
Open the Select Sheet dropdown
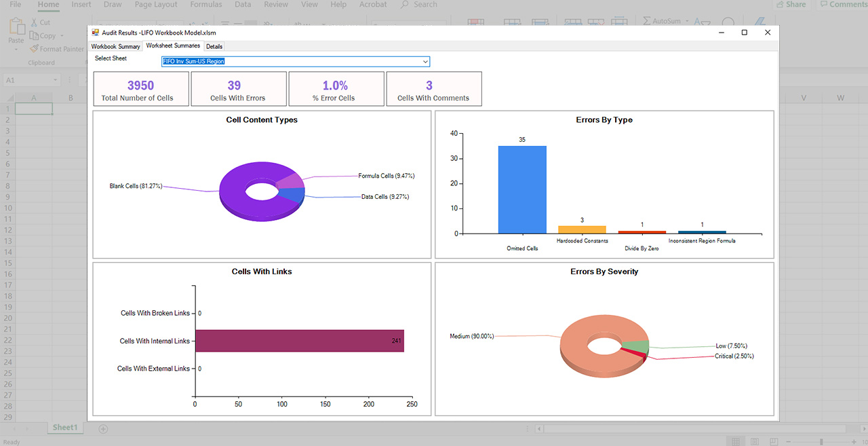coord(425,62)
